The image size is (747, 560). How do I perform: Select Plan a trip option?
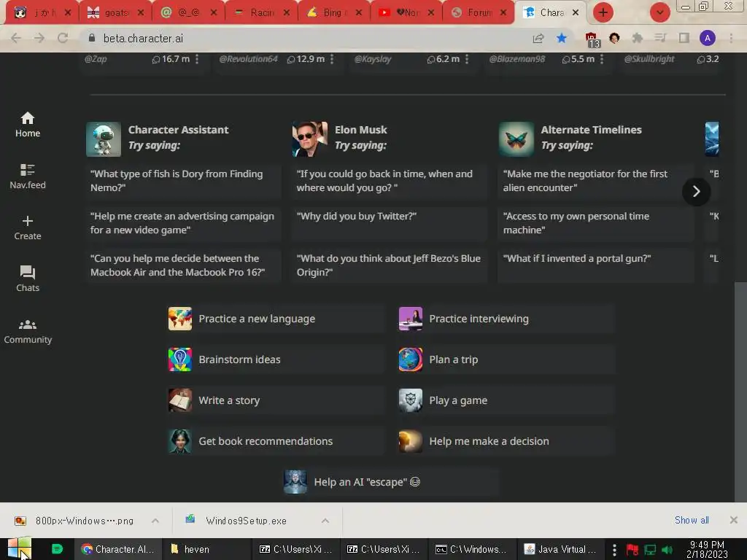(506, 359)
